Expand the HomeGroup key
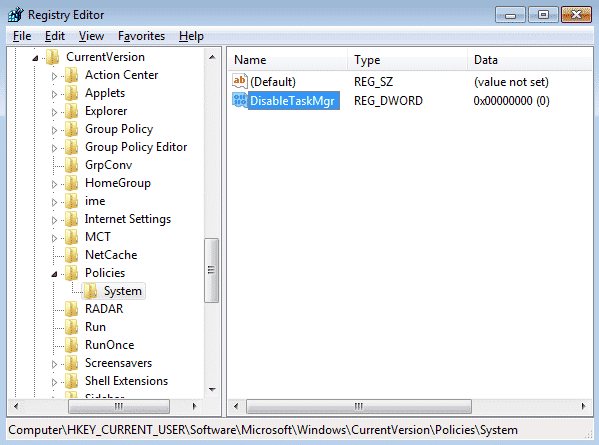Image resolution: width=599 pixels, height=445 pixels. pos(54,184)
